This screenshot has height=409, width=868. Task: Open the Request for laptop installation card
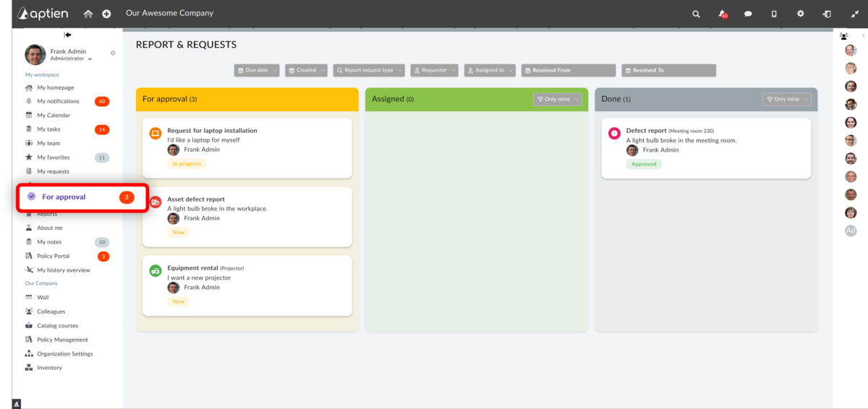[212, 131]
